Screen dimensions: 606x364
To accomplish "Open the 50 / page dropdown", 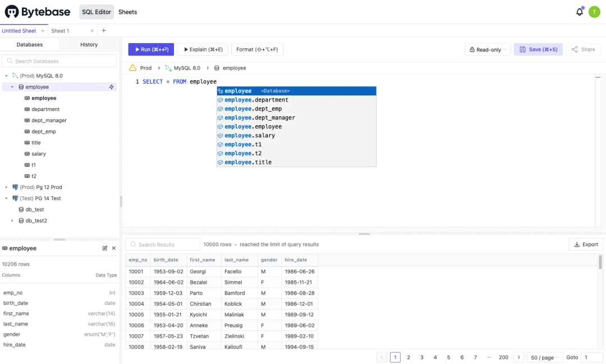I will pyautogui.click(x=544, y=357).
